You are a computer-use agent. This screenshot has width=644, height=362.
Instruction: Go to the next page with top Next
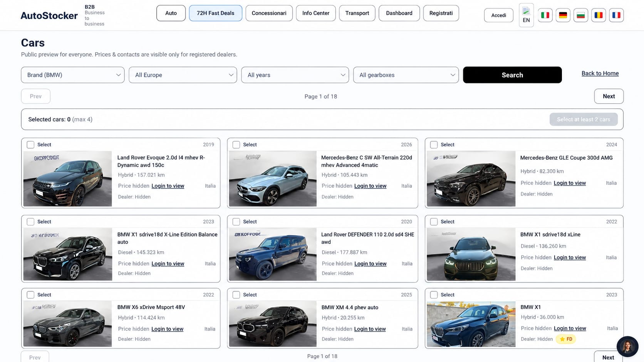pyautogui.click(x=609, y=96)
